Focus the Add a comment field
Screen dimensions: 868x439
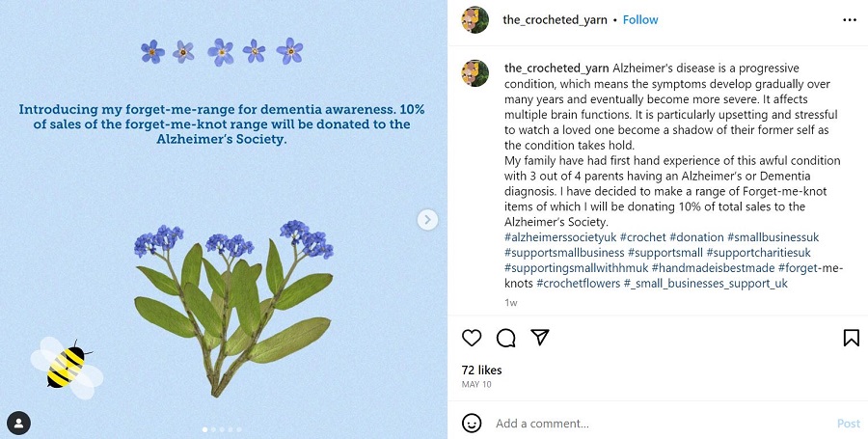coord(662,424)
